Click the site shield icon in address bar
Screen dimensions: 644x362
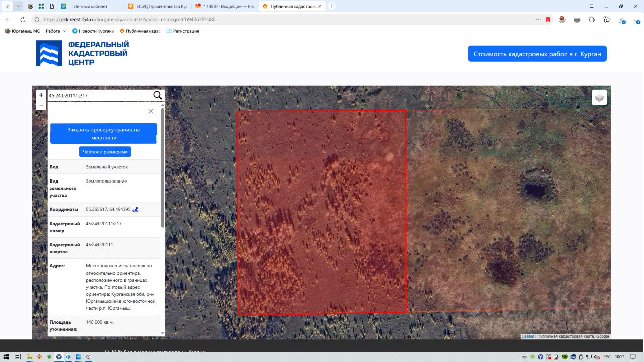pos(37,19)
